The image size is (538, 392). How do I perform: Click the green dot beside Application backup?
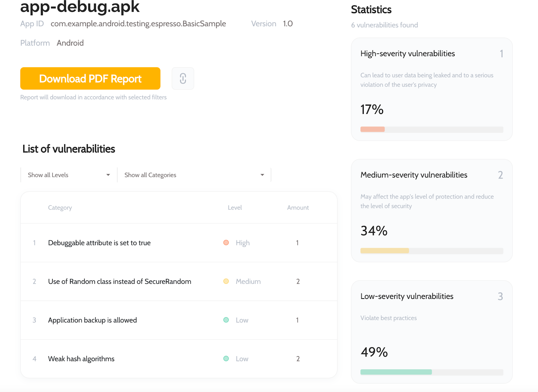pyautogui.click(x=226, y=320)
